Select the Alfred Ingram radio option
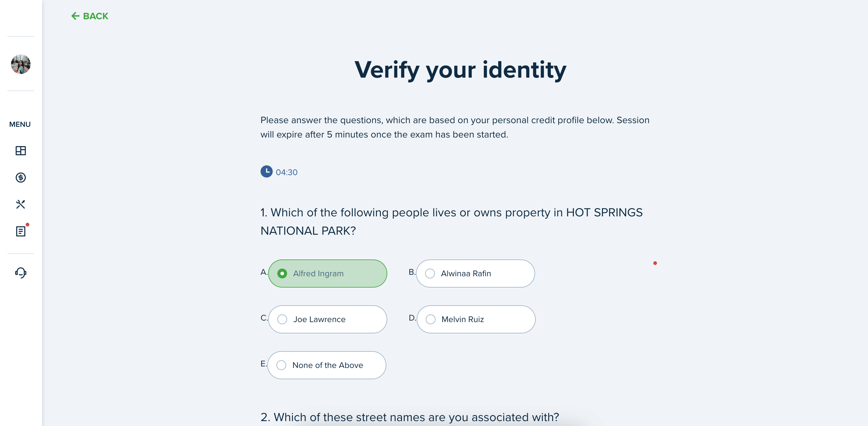 coord(327,273)
